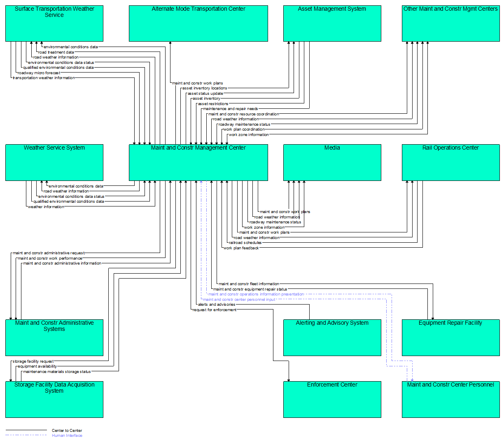The image size is (504, 443).
Task: Select the 'work zone information' label near top
Action: click(249, 135)
